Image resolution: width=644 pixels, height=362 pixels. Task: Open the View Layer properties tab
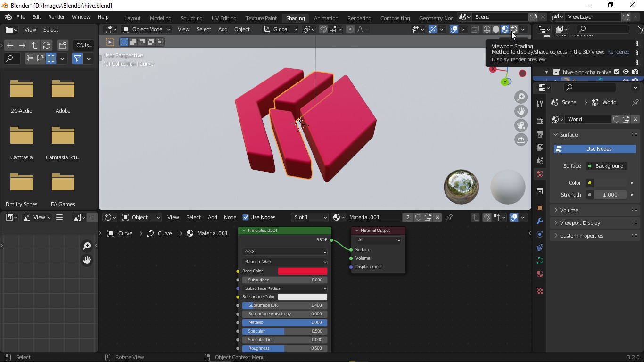tap(540, 148)
